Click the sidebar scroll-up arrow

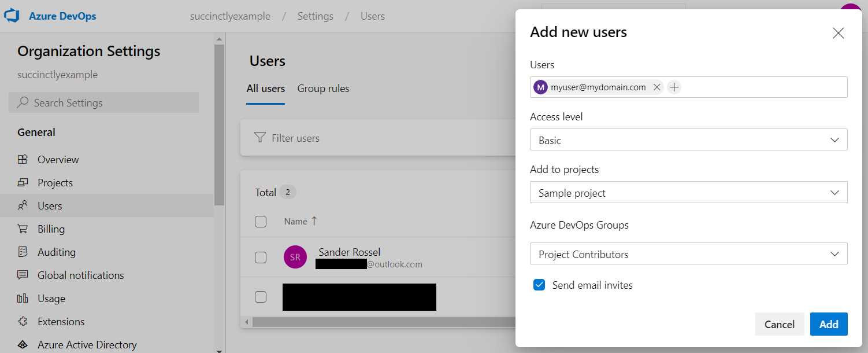point(219,39)
